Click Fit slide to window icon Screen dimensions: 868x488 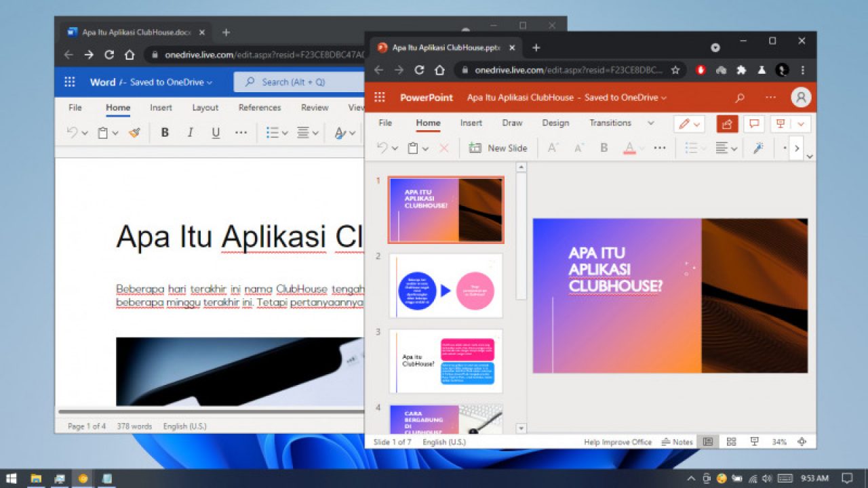tap(802, 442)
